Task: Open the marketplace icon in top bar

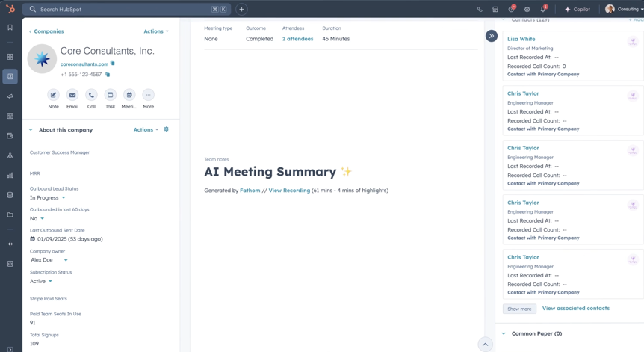Action: (495, 9)
